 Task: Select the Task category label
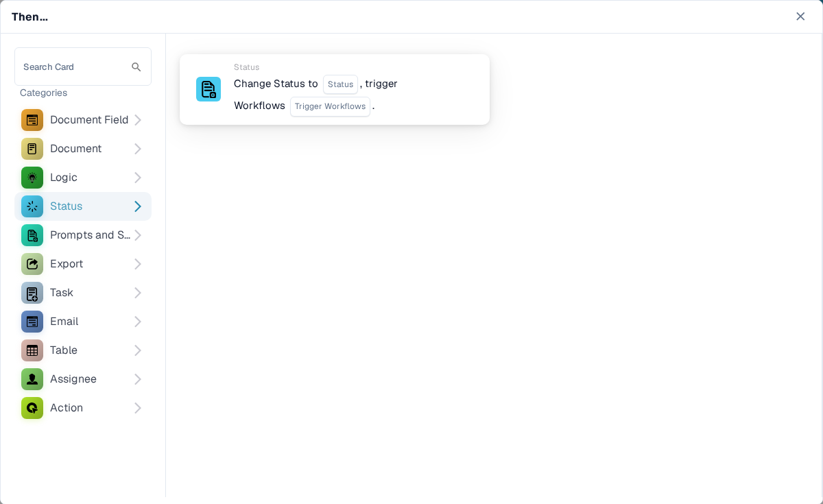coord(62,293)
